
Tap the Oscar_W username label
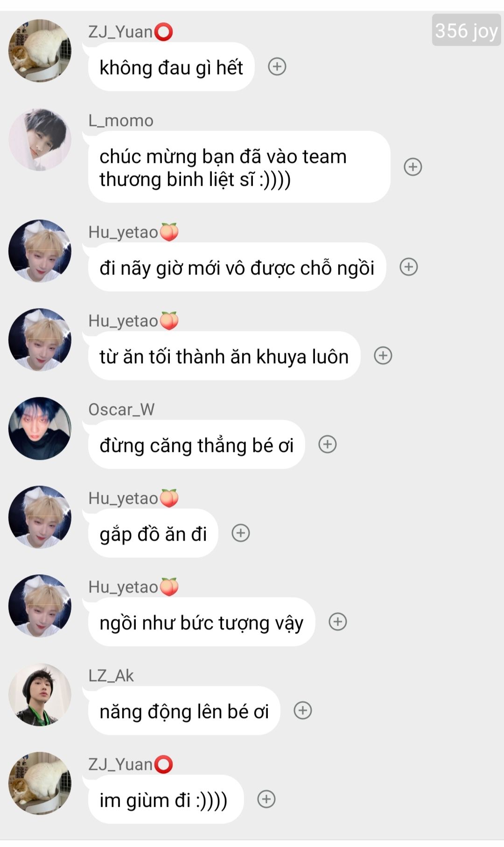pyautogui.click(x=121, y=409)
